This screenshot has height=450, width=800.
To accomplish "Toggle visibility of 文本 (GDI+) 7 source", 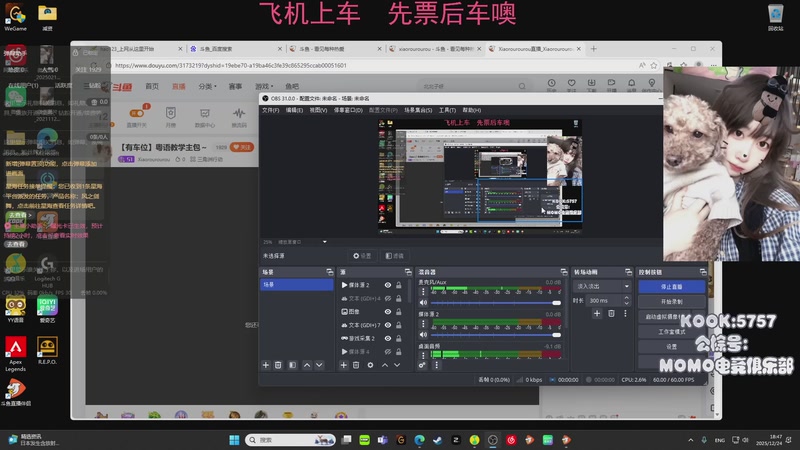I will [x=388, y=325].
